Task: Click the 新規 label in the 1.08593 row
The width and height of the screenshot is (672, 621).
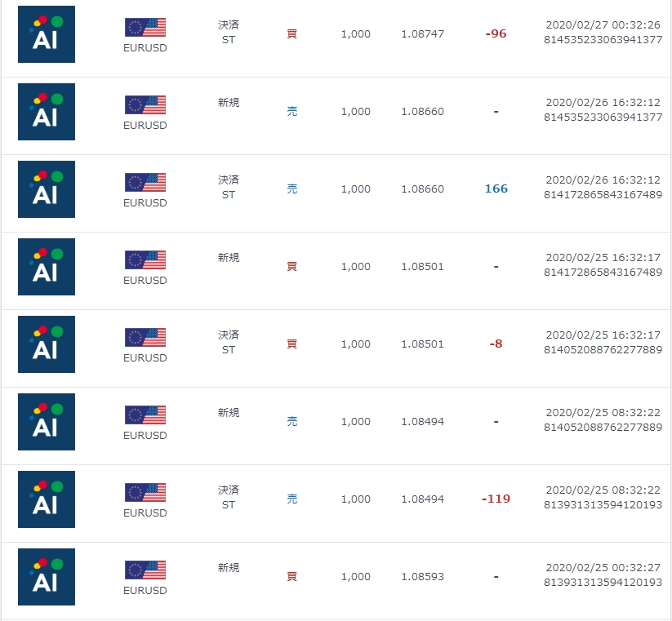Action: [229, 567]
